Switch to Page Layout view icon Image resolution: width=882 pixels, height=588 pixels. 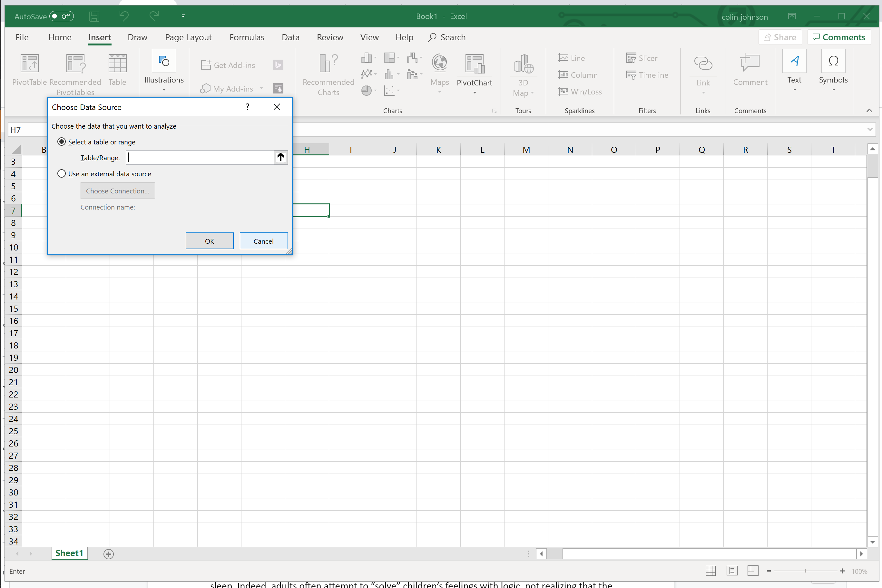(732, 571)
